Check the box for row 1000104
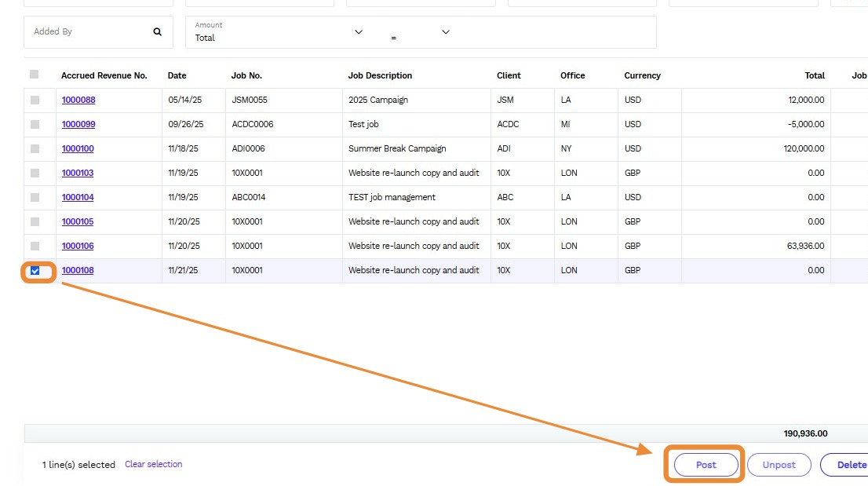Image resolution: width=868 pixels, height=486 pixels. pyautogui.click(x=35, y=198)
